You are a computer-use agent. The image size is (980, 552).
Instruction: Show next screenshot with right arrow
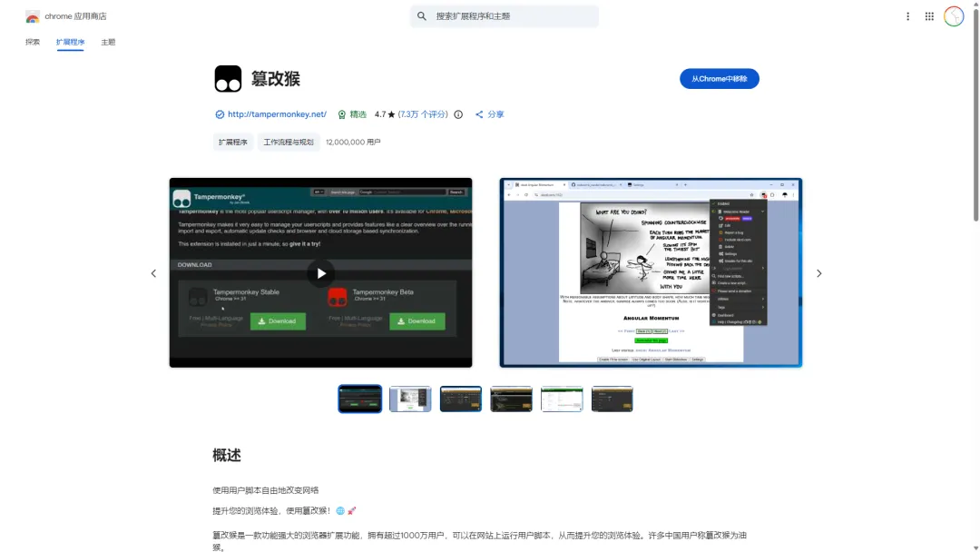point(818,273)
